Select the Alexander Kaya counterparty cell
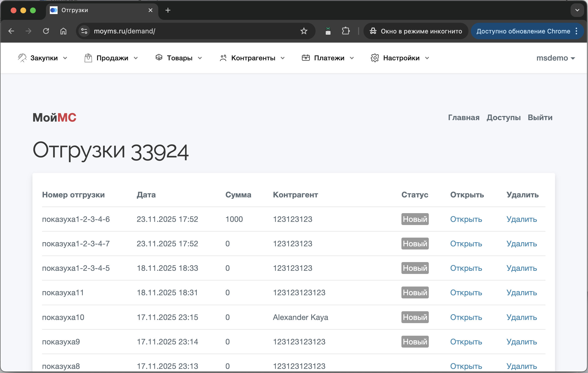 click(300, 317)
